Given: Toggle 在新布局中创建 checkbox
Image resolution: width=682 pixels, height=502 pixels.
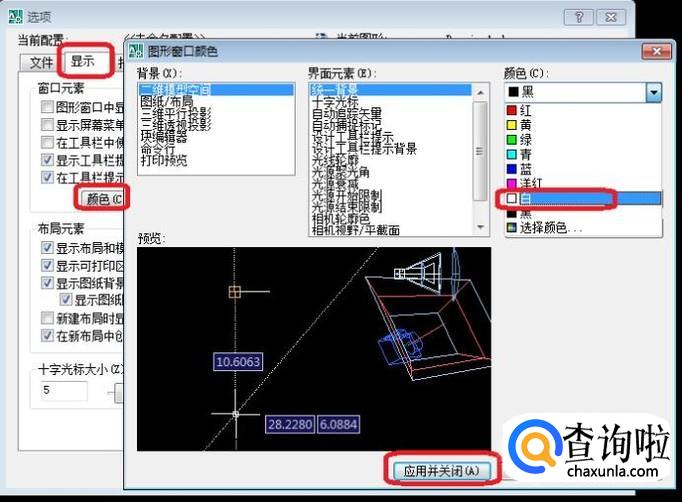Looking at the screenshot, I should point(47,335).
